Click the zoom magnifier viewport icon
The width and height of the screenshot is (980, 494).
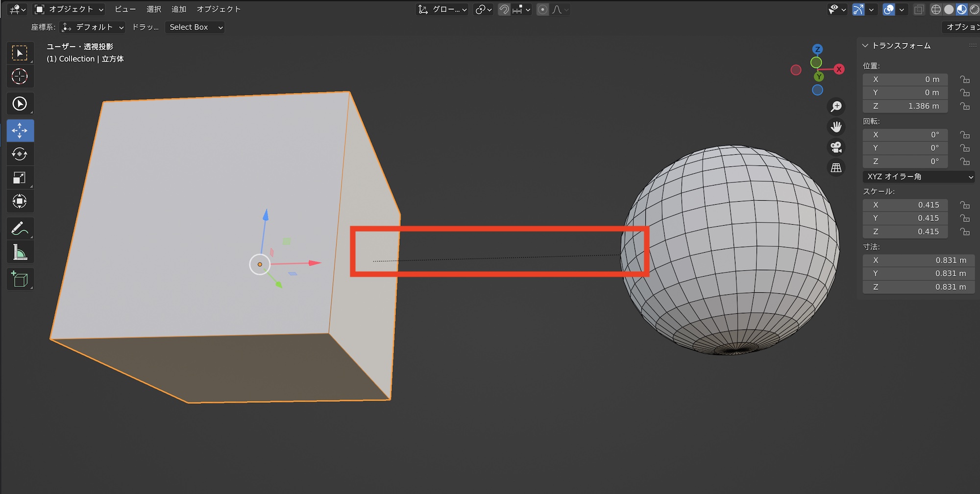[836, 106]
